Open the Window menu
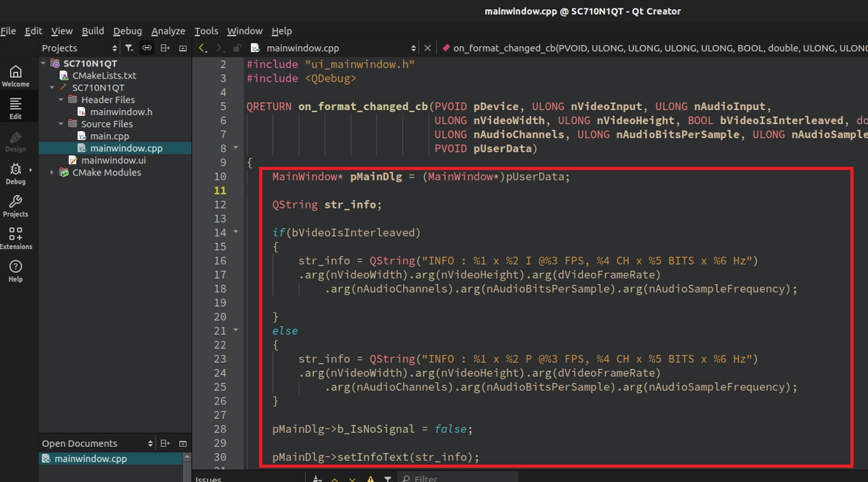Image resolution: width=868 pixels, height=482 pixels. (x=245, y=31)
